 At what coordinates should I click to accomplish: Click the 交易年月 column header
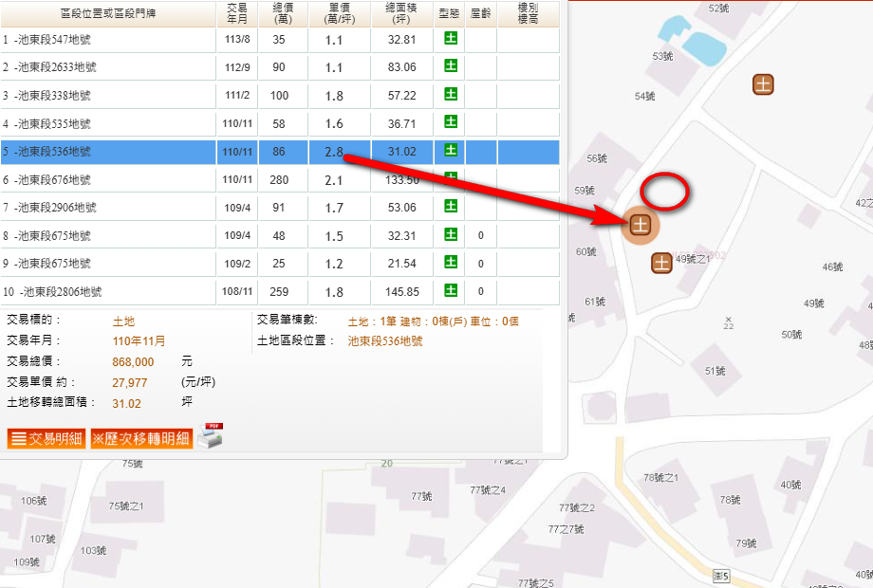pyautogui.click(x=237, y=12)
